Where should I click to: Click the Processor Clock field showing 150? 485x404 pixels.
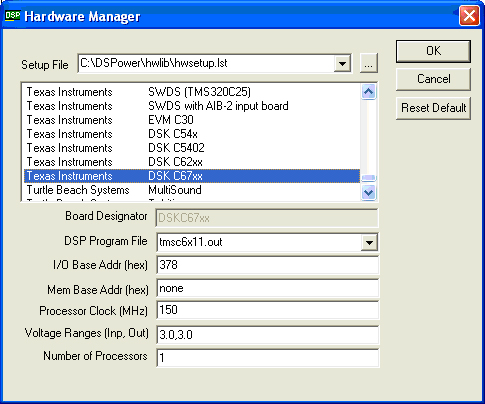point(267,310)
